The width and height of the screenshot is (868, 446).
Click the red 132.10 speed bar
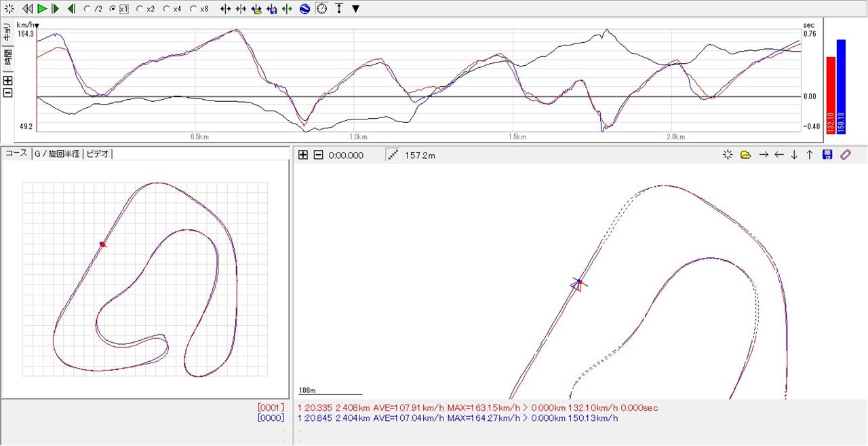831,96
